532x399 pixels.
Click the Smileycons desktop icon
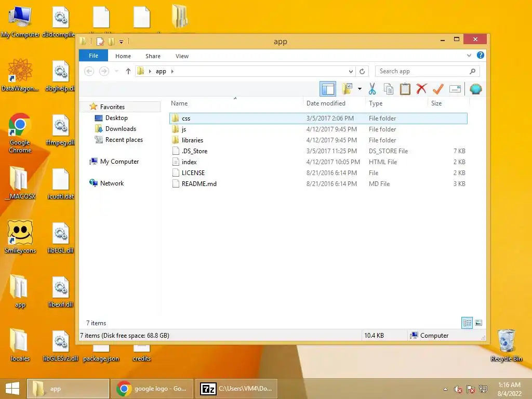(x=20, y=237)
